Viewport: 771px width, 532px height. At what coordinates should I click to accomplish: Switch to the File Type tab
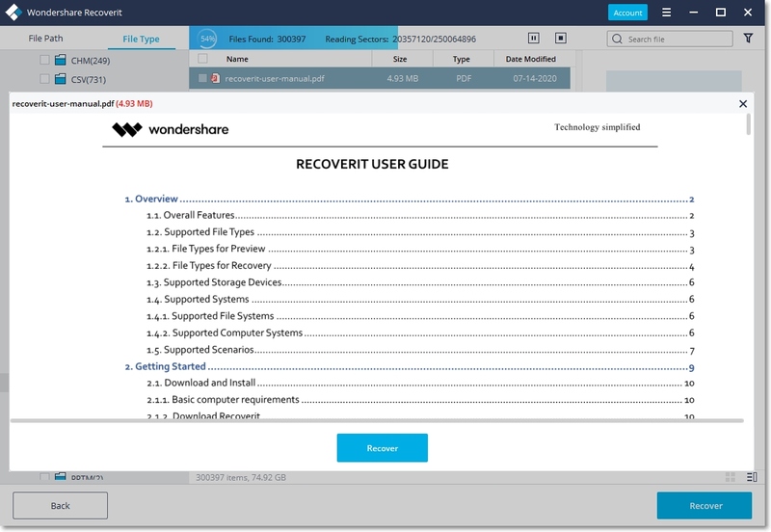pos(141,39)
